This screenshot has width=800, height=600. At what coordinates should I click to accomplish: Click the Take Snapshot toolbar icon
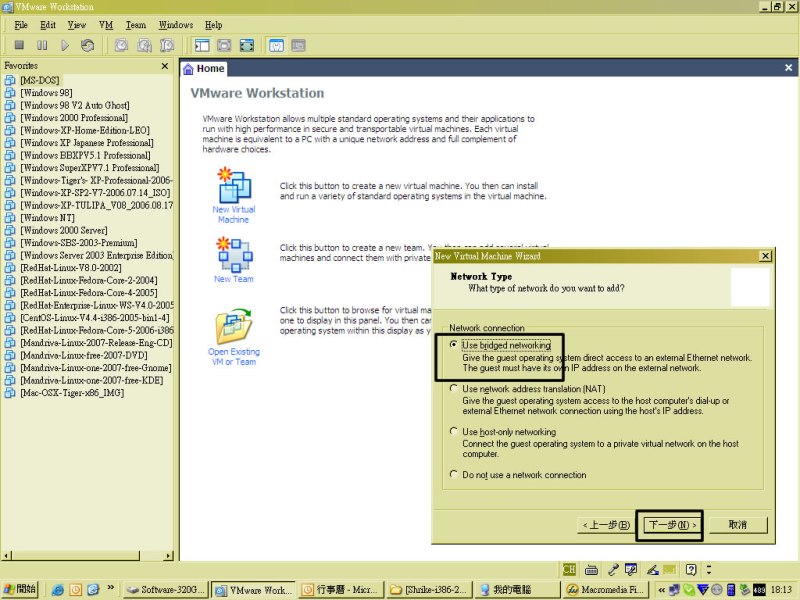[x=121, y=45]
